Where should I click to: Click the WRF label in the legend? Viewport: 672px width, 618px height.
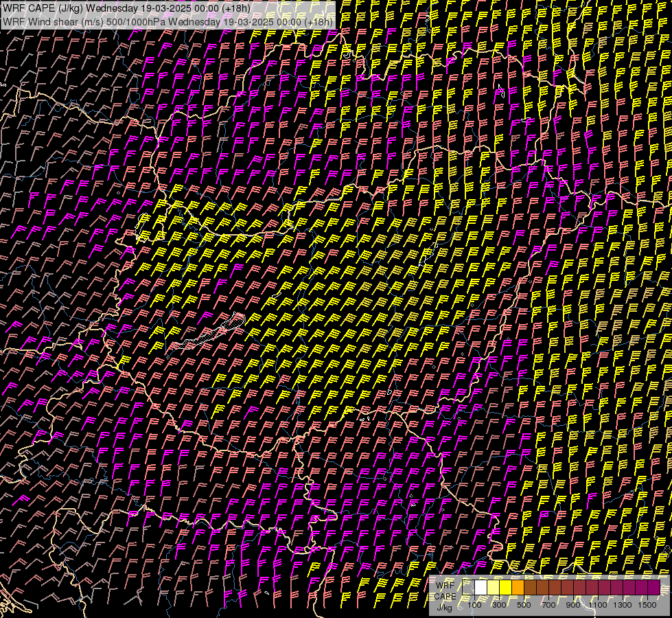click(445, 586)
